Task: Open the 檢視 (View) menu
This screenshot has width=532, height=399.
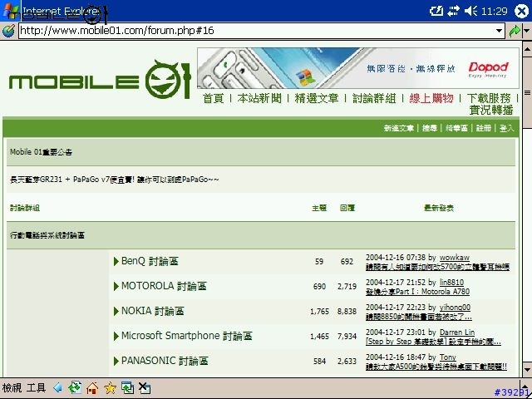Action: [x=12, y=387]
